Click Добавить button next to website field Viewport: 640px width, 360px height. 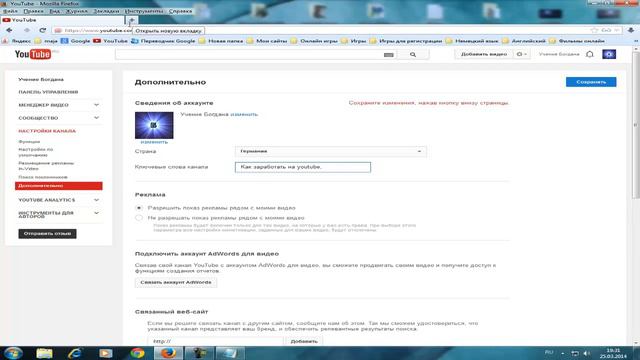click(304, 341)
